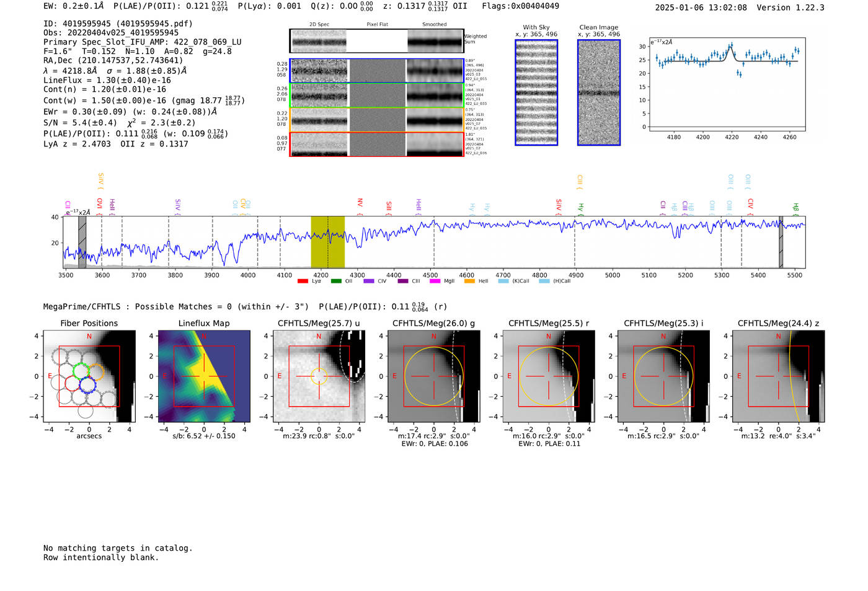The image size is (868, 591).
Task: Click the S/N = 5.4(±0.4) text
Action: 80,123
